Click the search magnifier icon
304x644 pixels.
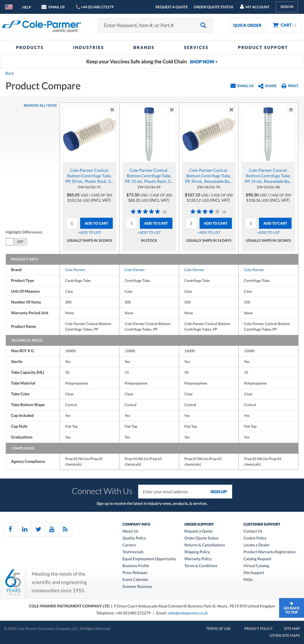pyautogui.click(x=203, y=25)
